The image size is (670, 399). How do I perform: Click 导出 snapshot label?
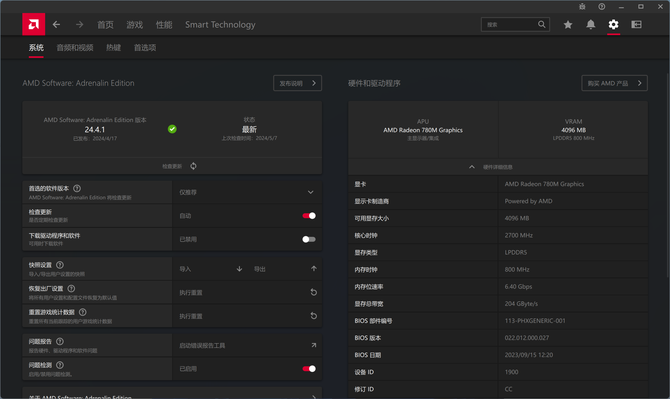[x=260, y=269]
